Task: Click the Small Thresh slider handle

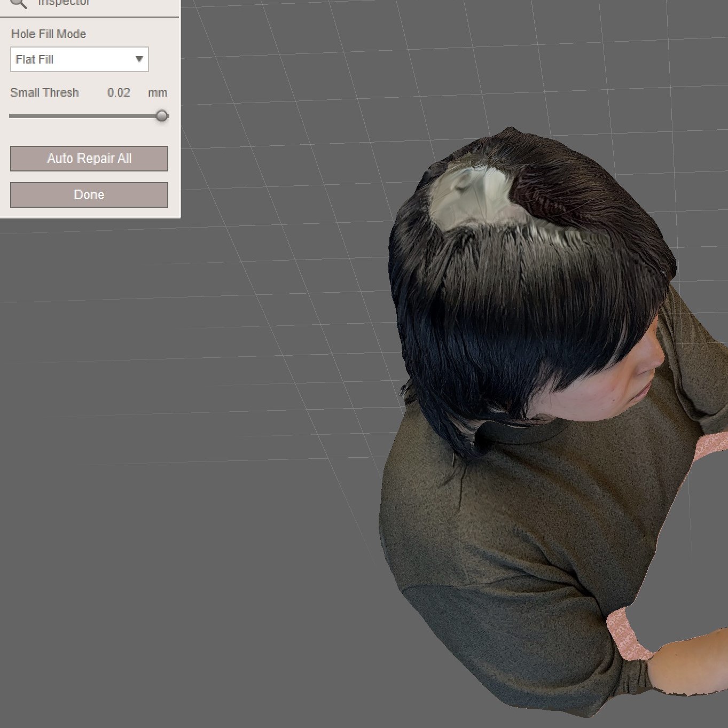Action: point(162,115)
